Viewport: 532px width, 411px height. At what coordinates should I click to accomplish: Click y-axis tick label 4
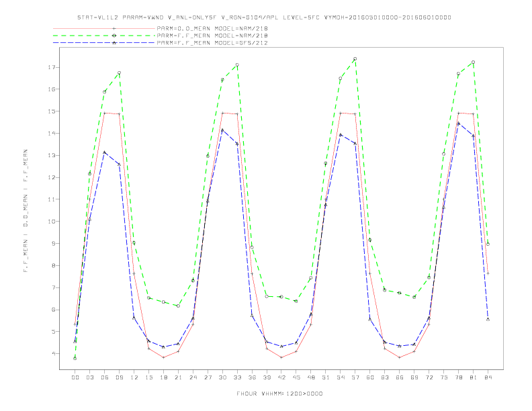(53, 354)
